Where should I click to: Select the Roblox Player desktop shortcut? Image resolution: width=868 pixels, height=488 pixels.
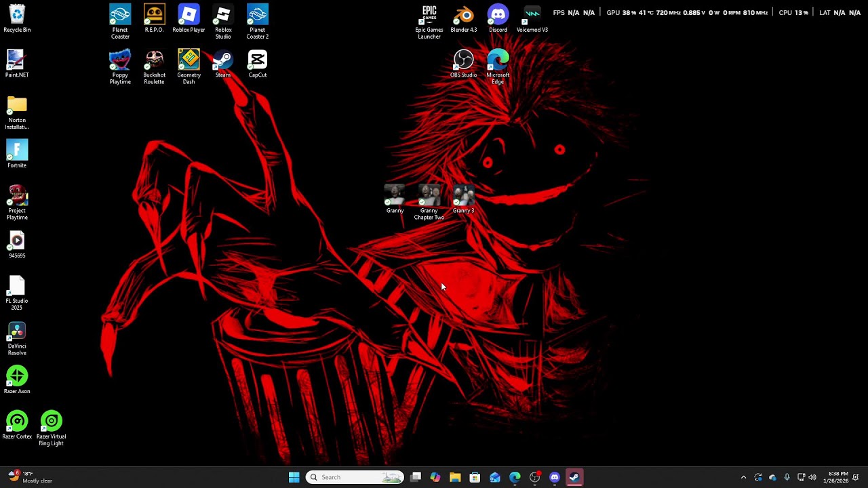[189, 19]
